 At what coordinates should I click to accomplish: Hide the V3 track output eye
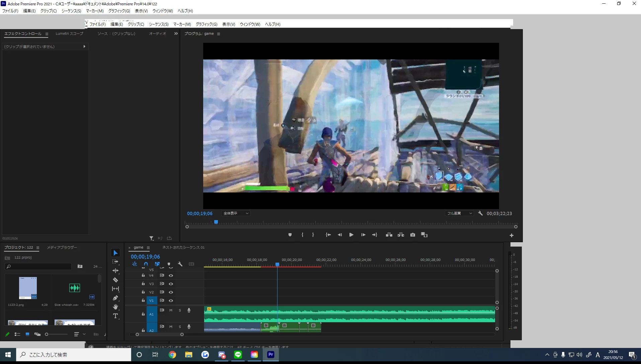(x=171, y=284)
